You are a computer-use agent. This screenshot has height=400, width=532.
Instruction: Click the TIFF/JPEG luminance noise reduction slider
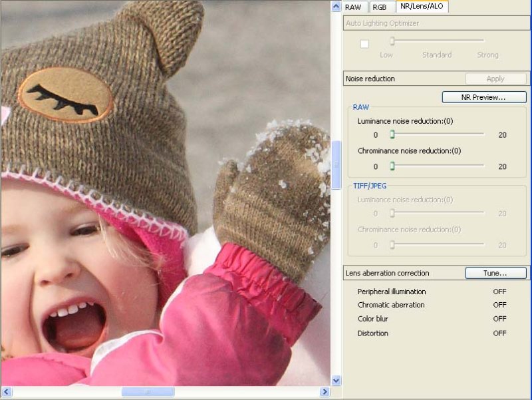(x=438, y=213)
